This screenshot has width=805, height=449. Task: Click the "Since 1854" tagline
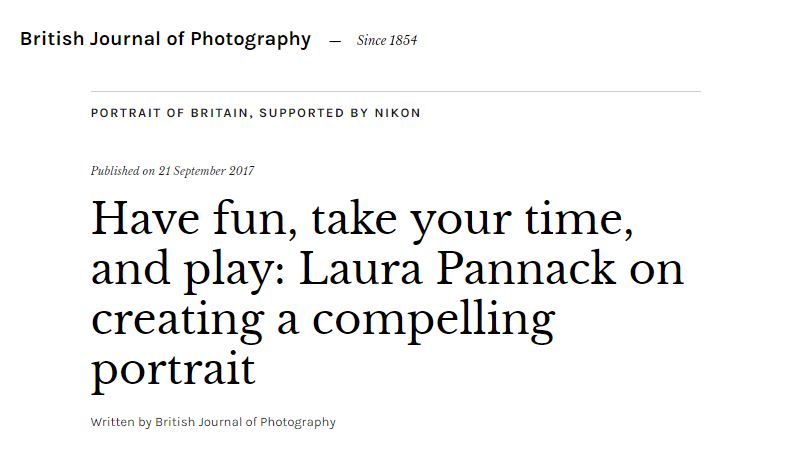(x=386, y=41)
